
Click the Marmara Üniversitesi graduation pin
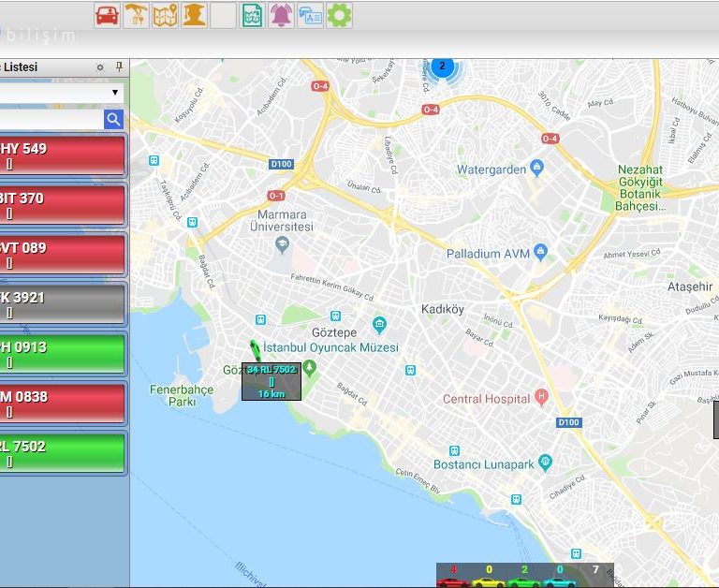[282, 244]
